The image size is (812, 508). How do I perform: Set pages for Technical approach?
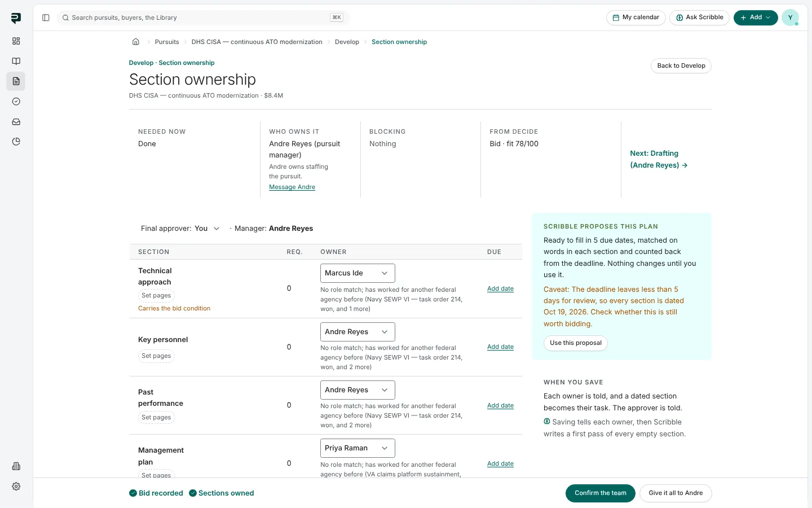pyautogui.click(x=156, y=295)
